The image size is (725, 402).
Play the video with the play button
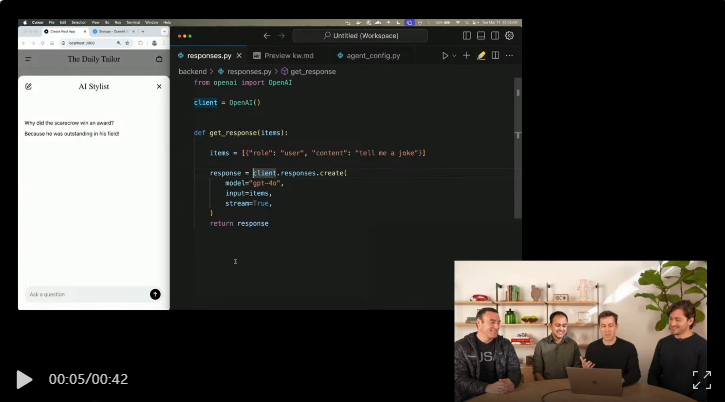click(24, 379)
